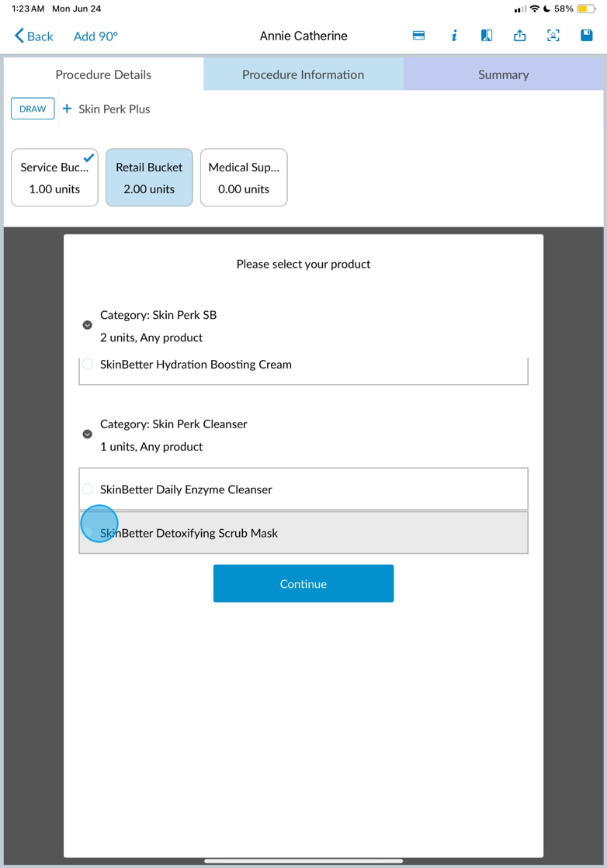This screenshot has height=868, width=607.
Task: Tap the Skin Perk Plus label
Action: [x=114, y=109]
